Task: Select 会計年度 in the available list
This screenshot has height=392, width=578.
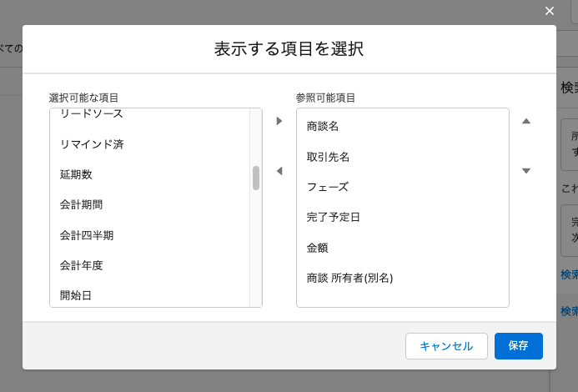Action: pyautogui.click(x=149, y=265)
